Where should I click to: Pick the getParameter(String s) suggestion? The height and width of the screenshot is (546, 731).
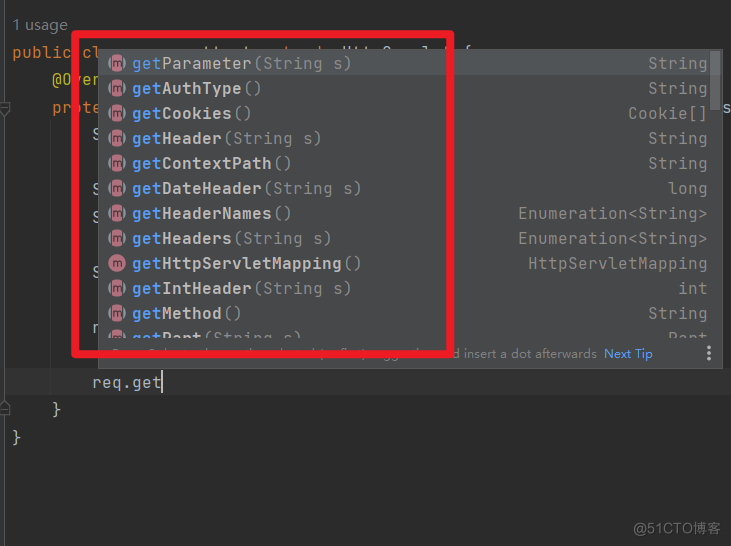pos(241,63)
